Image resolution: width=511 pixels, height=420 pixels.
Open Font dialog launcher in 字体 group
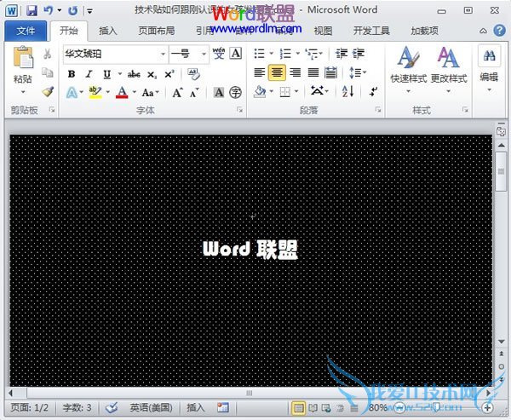coord(240,110)
